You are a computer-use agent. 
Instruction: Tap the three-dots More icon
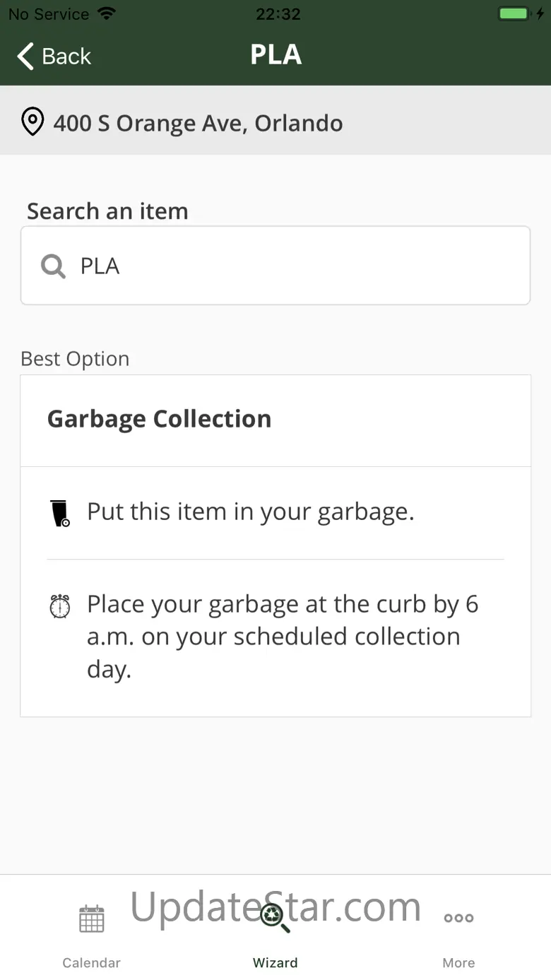tap(458, 918)
